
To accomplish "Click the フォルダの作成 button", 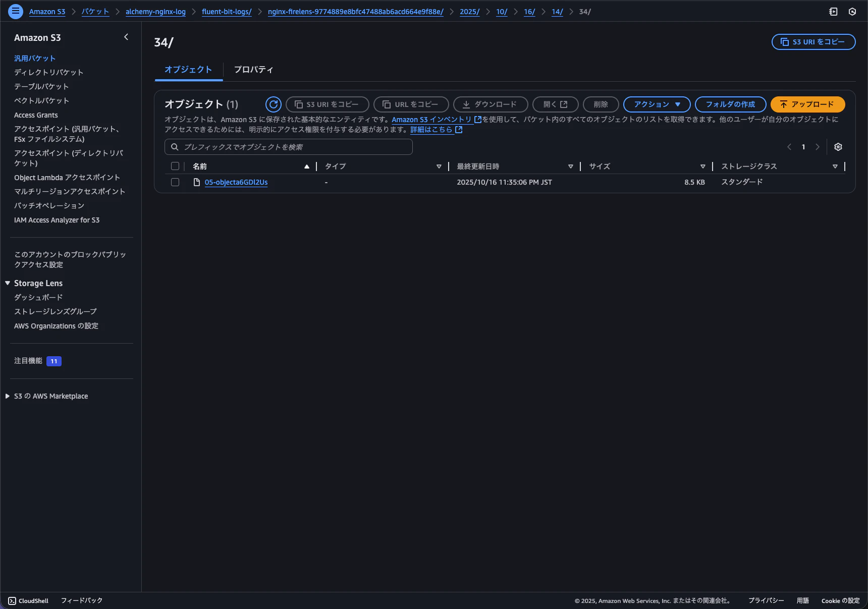I will point(730,104).
